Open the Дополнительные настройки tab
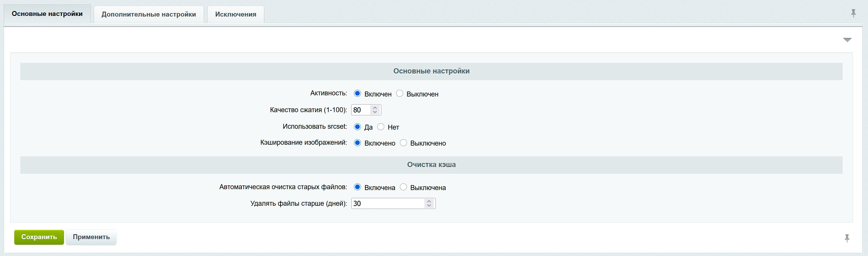This screenshot has width=868, height=256. pos(149,15)
